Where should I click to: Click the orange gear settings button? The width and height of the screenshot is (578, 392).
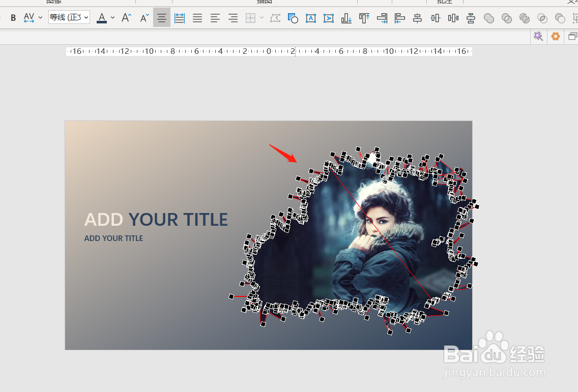[x=556, y=36]
